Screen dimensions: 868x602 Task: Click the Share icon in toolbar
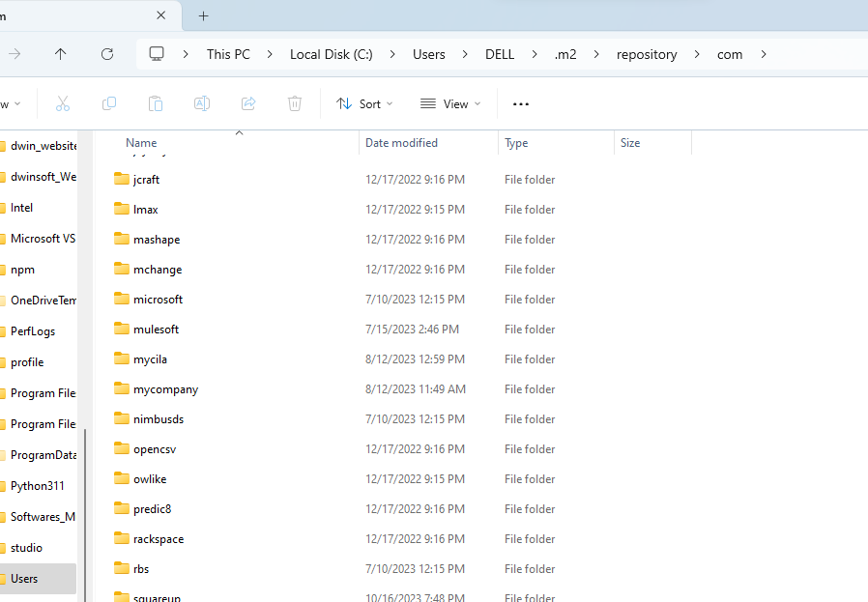248,103
